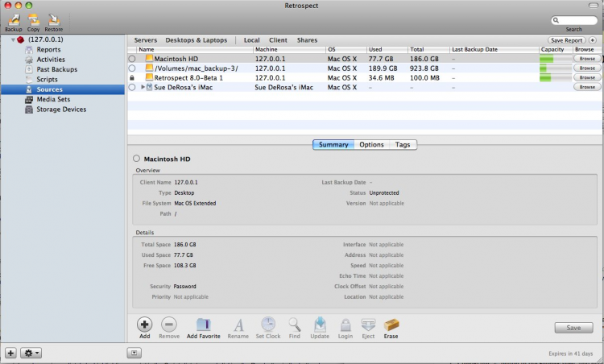
Task: Sort by the Last Backup Date column header
Action: coord(494,49)
